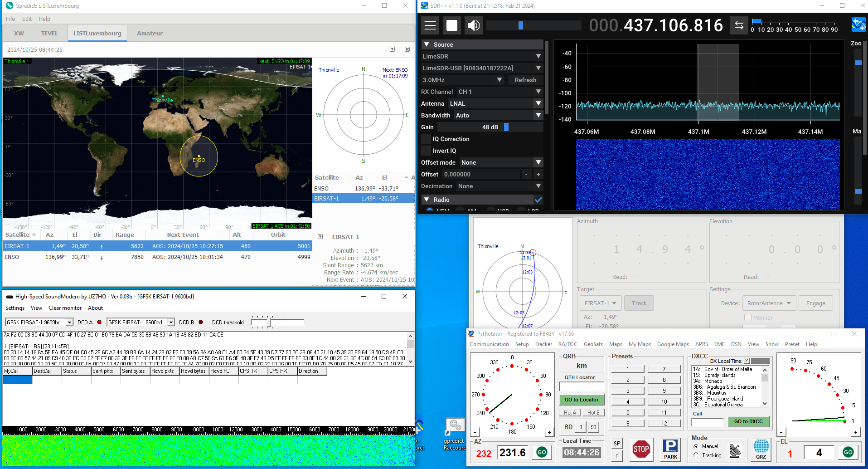Open the EIRSAT-1 target dropdown
868x469 pixels.
point(600,303)
